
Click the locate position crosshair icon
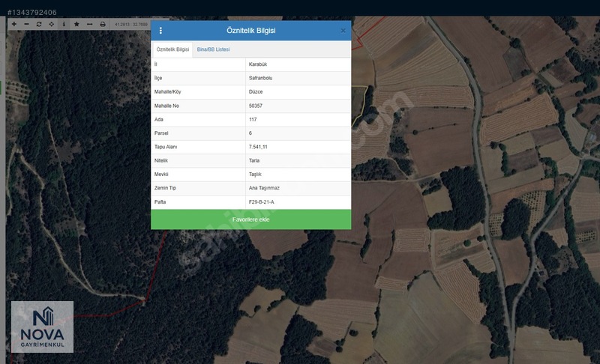click(52, 24)
